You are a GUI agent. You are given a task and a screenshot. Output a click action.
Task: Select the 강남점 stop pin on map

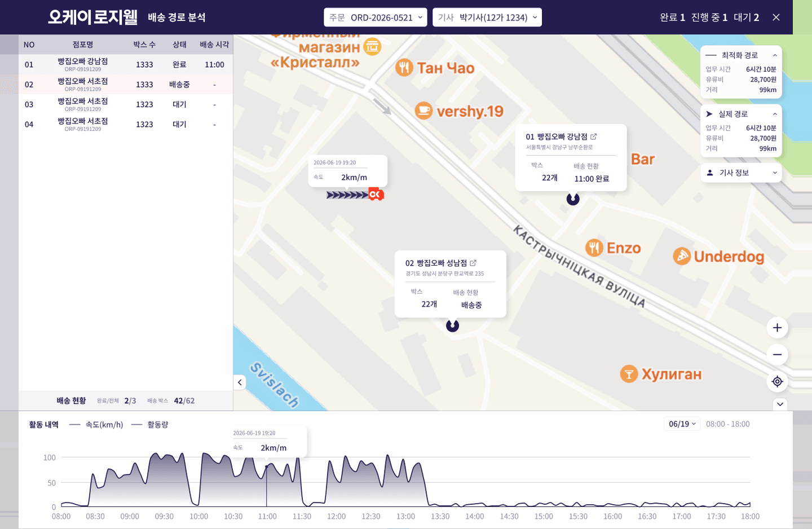pyautogui.click(x=573, y=199)
